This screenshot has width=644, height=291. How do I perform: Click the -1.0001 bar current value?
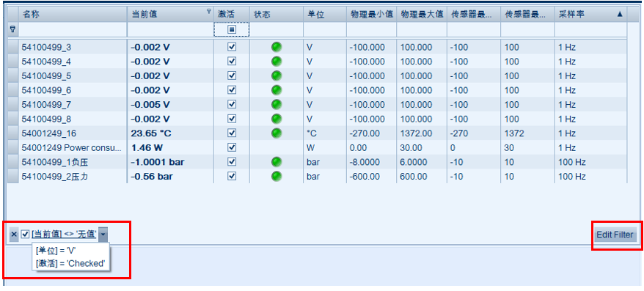(x=157, y=162)
